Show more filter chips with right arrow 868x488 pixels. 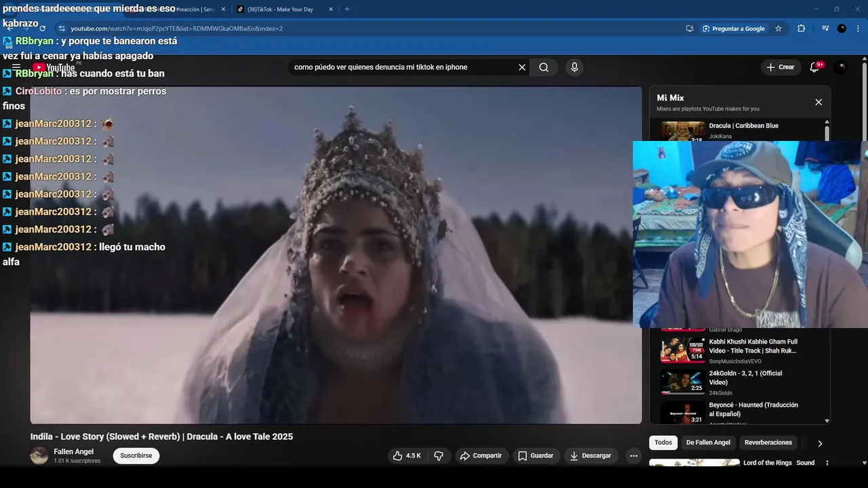[820, 443]
